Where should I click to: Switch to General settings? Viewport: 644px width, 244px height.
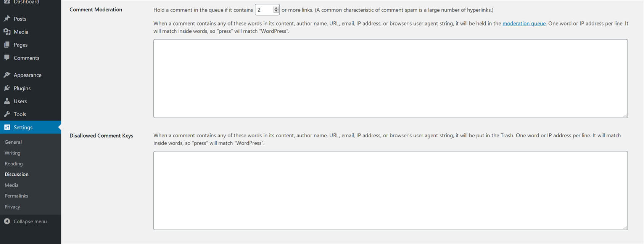point(13,142)
